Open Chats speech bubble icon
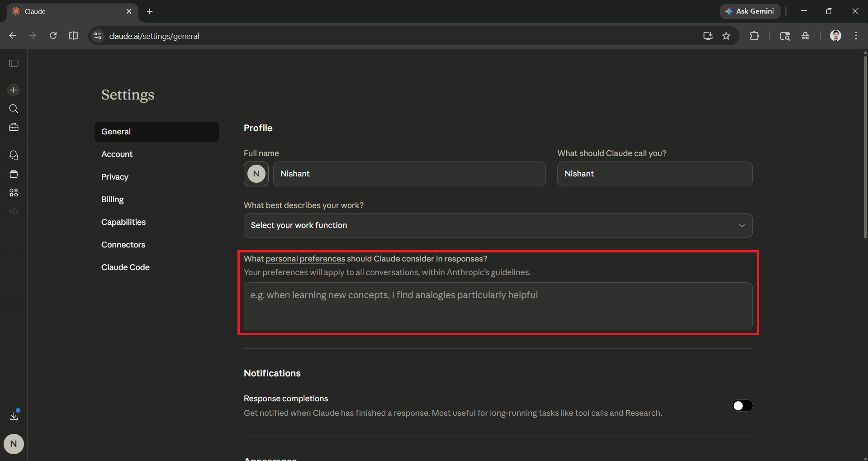Screen dimensions: 868x461 [x=14, y=155]
